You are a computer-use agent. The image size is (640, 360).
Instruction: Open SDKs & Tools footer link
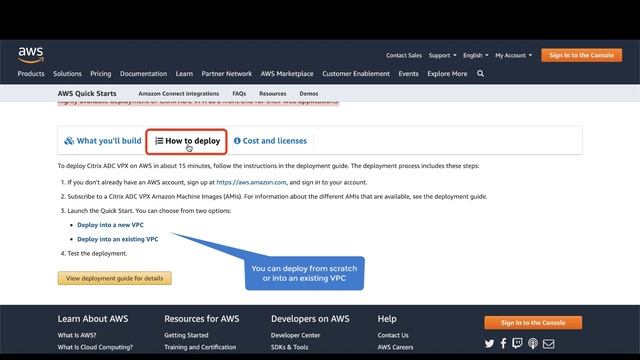[289, 347]
